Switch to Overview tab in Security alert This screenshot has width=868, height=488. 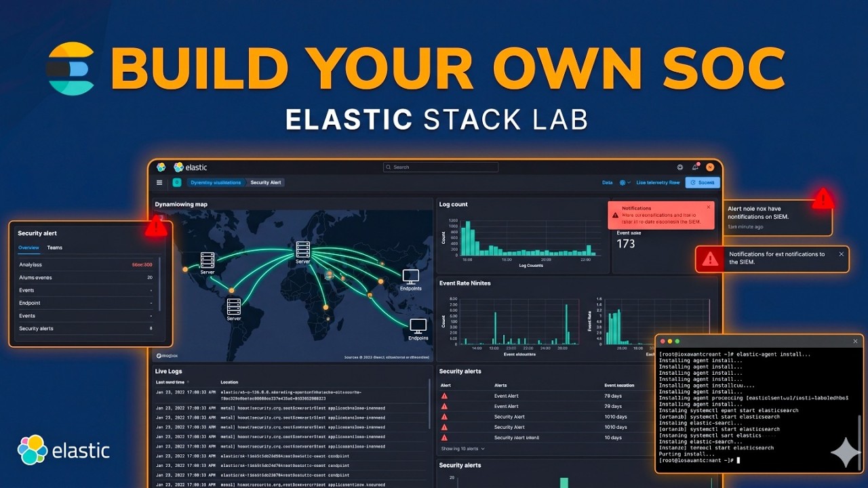[x=28, y=247]
